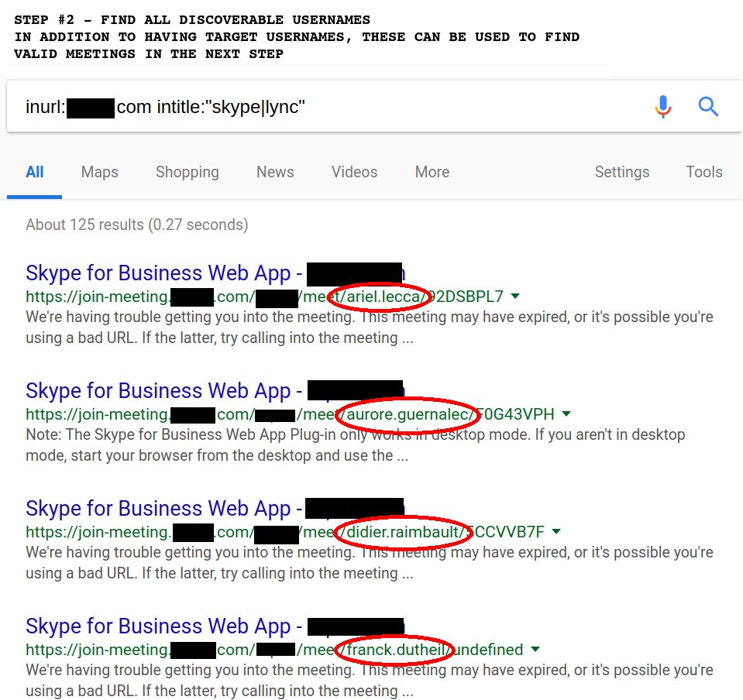
Task: Switch to the Maps tab
Action: [99, 172]
